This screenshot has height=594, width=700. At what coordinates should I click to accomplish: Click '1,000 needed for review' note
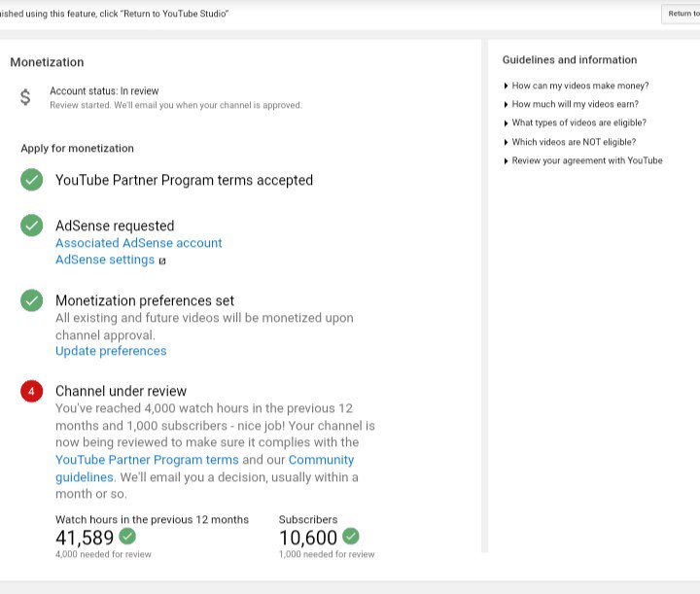(x=327, y=554)
